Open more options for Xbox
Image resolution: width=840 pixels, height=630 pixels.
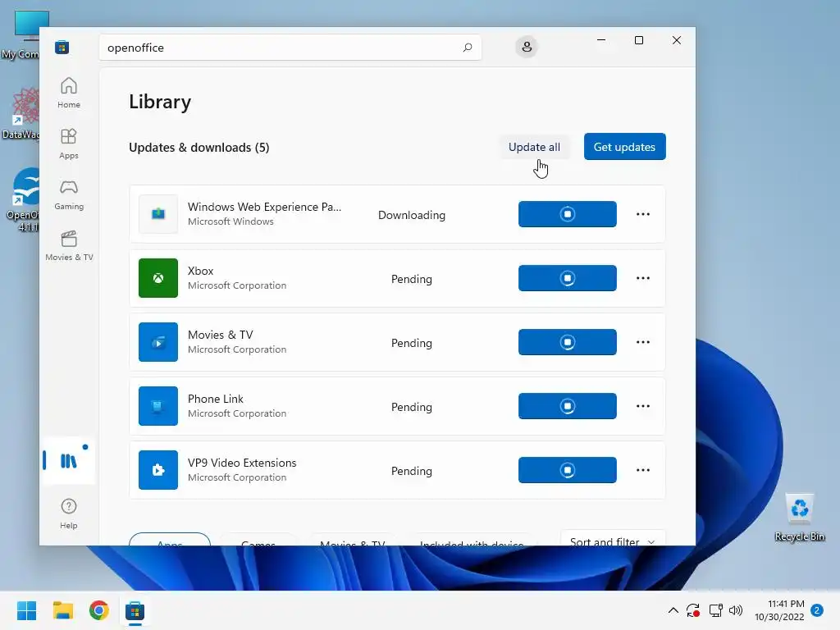(643, 278)
